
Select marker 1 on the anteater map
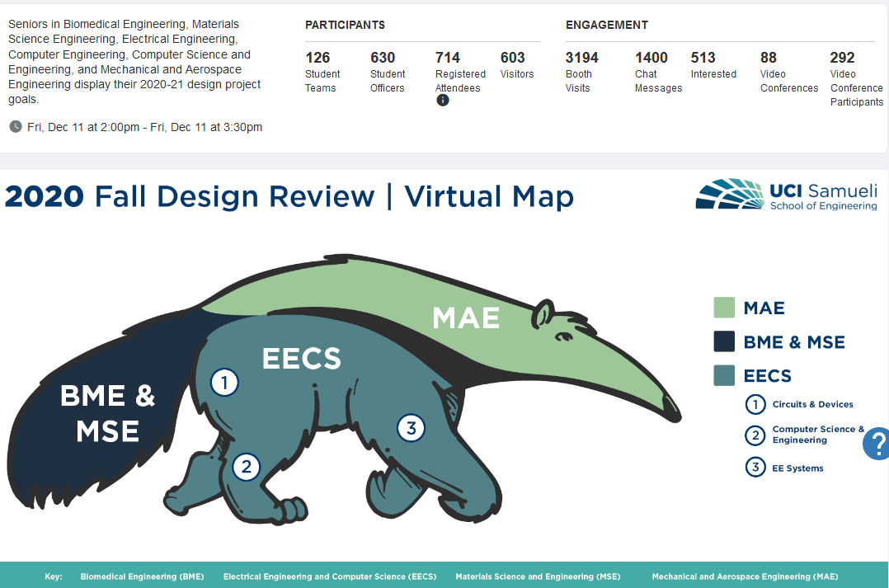click(x=224, y=382)
